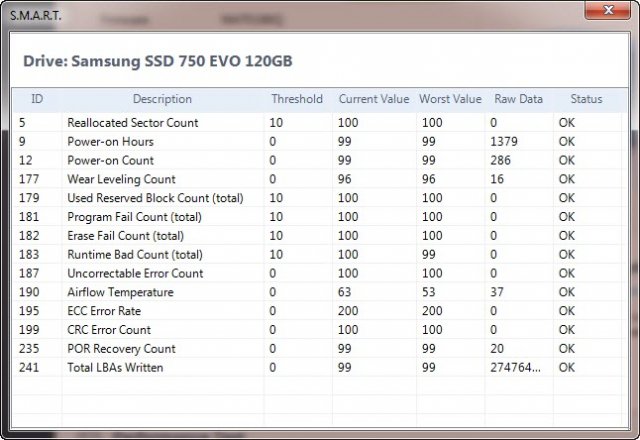Select the Total LBAs Written row
Viewport: 640px width, 440px height.
coord(115,367)
